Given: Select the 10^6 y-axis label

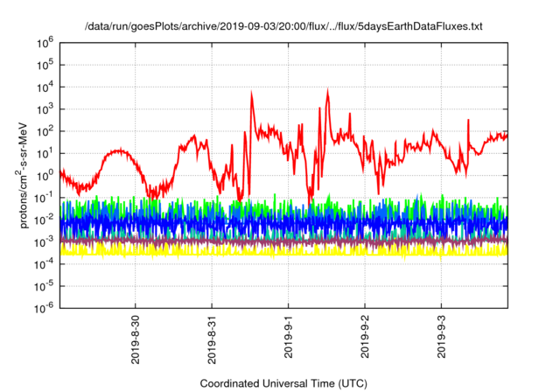Looking at the screenshot, I should coord(45,44).
